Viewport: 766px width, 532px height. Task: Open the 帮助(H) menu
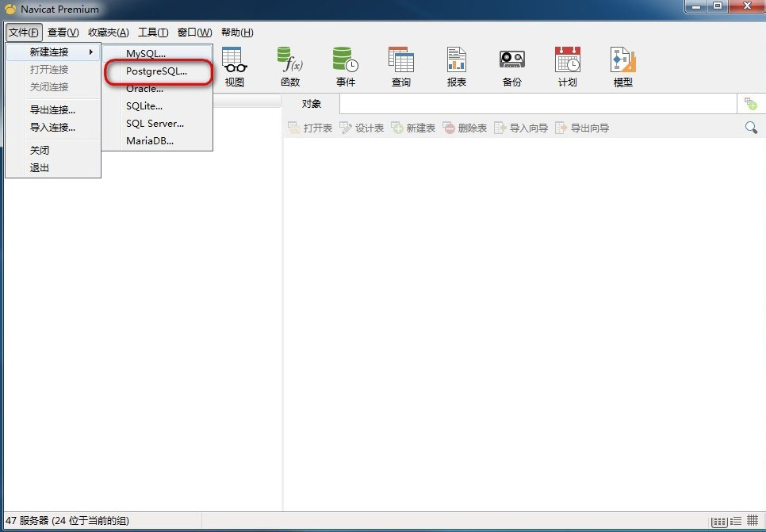237,33
